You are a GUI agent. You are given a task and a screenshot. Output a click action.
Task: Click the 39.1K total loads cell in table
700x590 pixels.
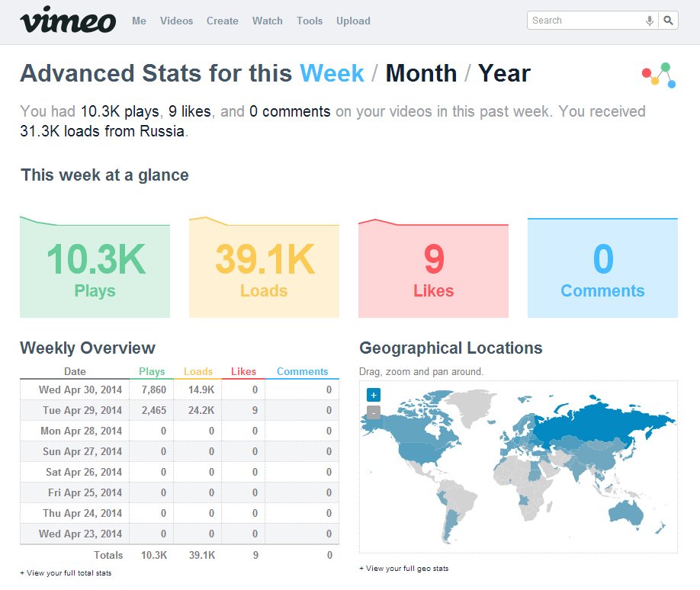click(202, 555)
